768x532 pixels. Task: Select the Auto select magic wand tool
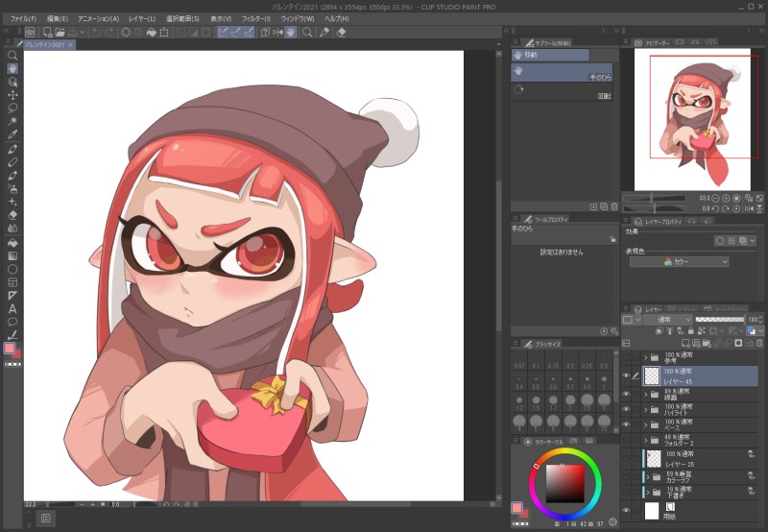click(12, 121)
